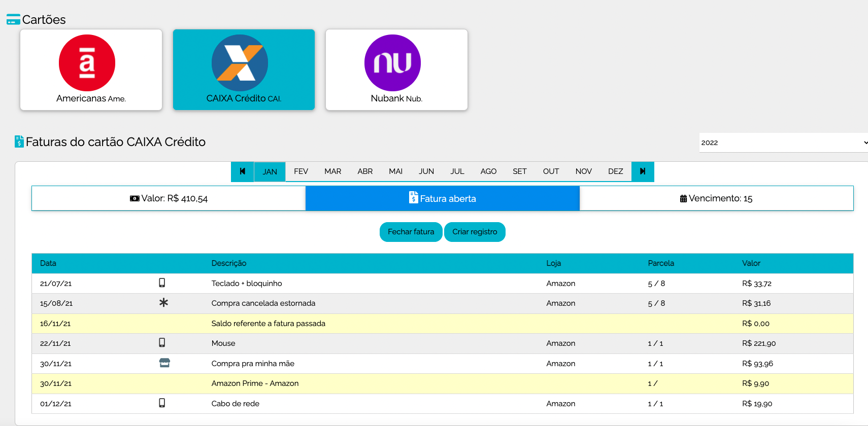868x426 pixels.
Task: Click the Fatura aberta status panel
Action: (x=442, y=198)
